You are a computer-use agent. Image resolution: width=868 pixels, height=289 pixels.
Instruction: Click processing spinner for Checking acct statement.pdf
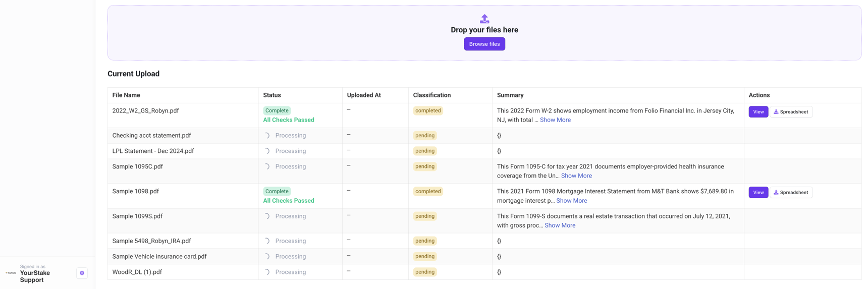267,136
